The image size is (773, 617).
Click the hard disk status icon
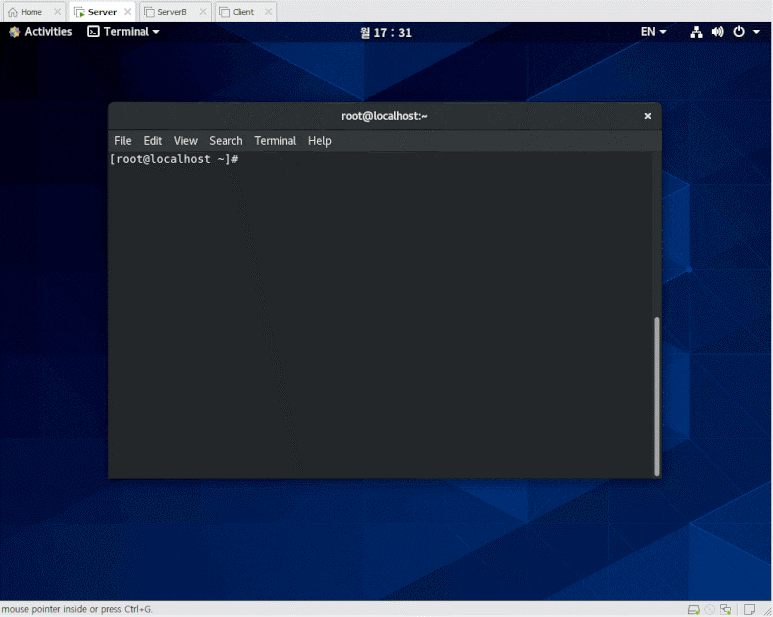click(694, 610)
